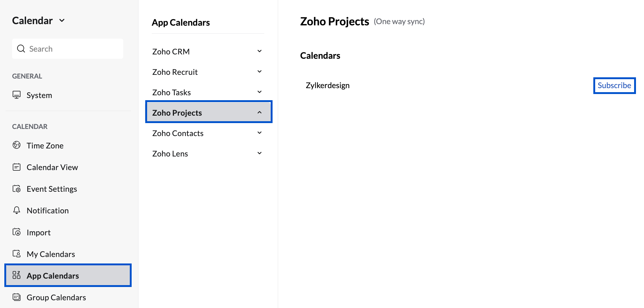Expand the Zoho CRM section chevron
This screenshot has width=644, height=308.
(260, 51)
